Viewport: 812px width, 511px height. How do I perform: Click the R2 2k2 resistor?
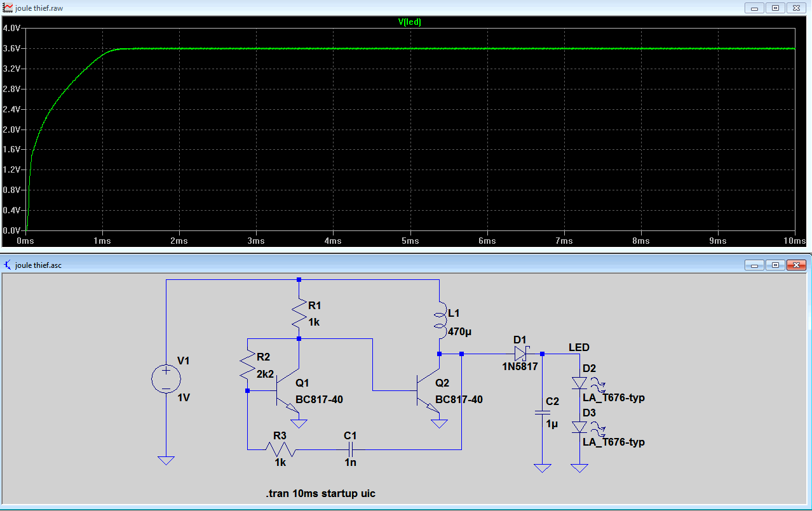click(248, 366)
